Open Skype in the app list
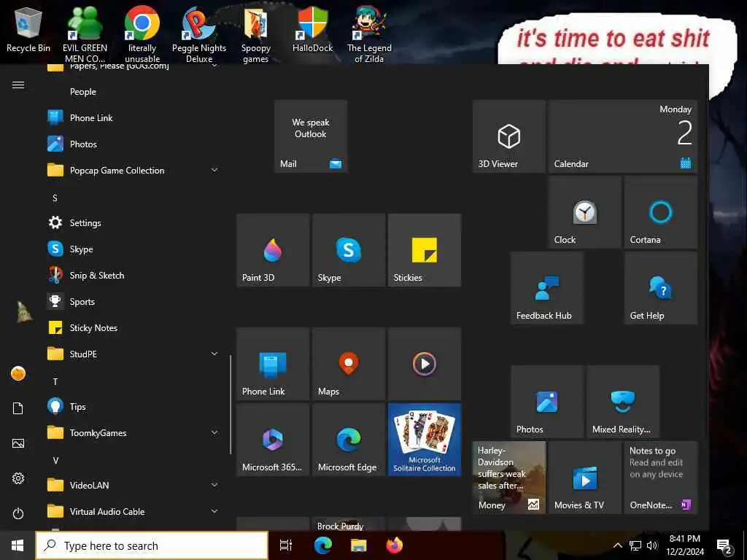The height and width of the screenshot is (560, 747). [133, 249]
